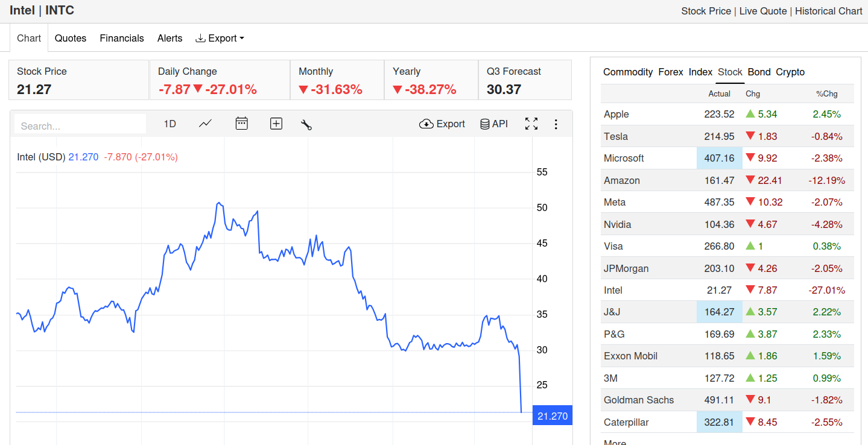Screen dimensions: 868x445
Task: Click the %Chg column header
Action: pos(826,93)
